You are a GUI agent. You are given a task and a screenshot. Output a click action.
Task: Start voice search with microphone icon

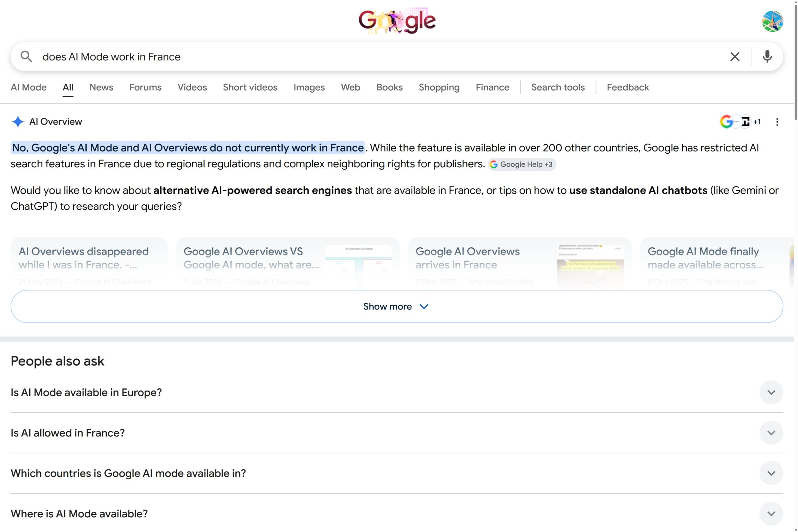tap(767, 57)
